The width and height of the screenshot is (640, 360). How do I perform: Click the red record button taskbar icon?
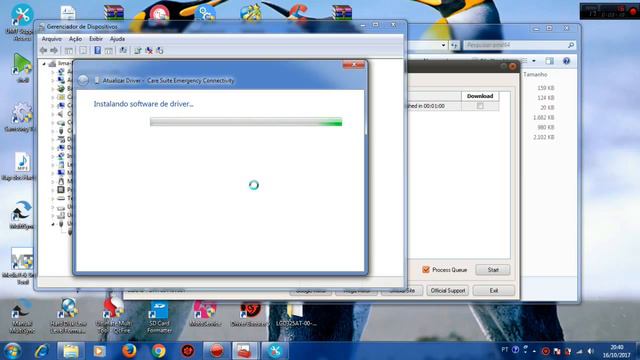217,351
